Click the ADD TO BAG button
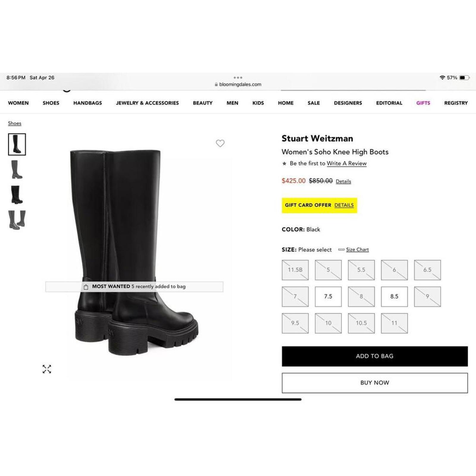The width and height of the screenshot is (476, 476). (375, 356)
